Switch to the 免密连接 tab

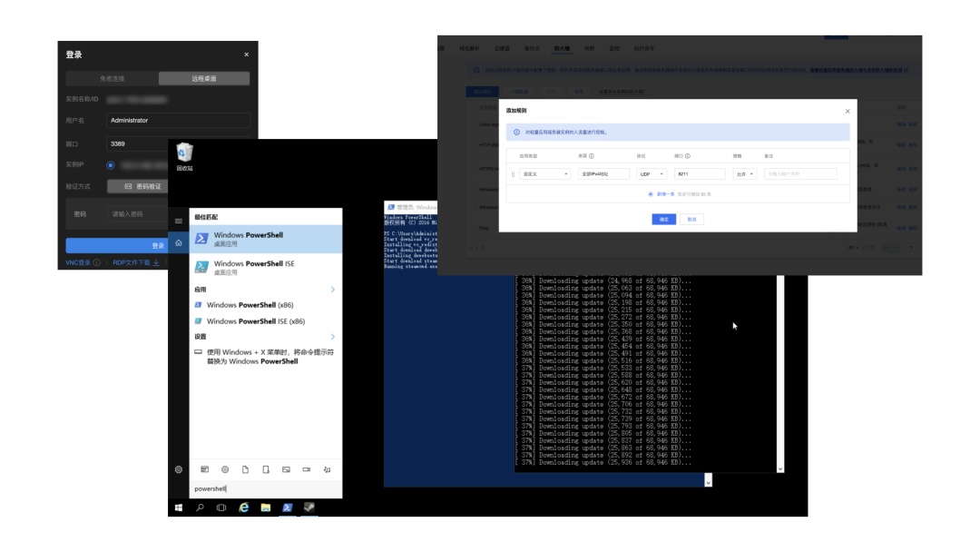pyautogui.click(x=112, y=79)
